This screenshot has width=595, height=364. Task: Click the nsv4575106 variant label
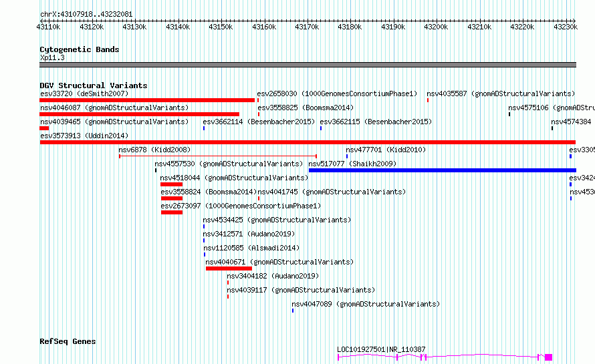(552, 108)
